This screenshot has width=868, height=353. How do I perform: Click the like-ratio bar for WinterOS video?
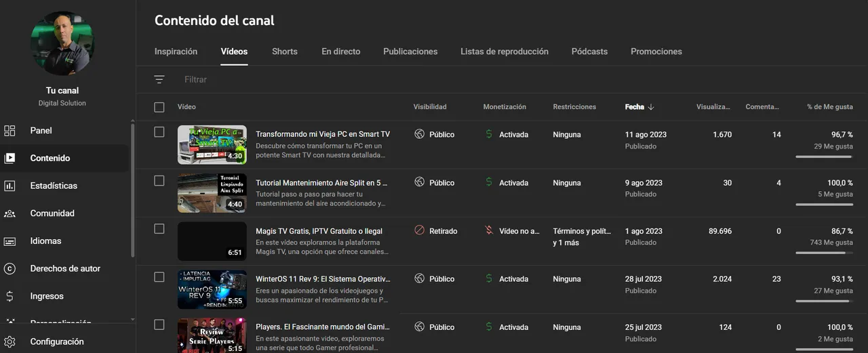824,301
